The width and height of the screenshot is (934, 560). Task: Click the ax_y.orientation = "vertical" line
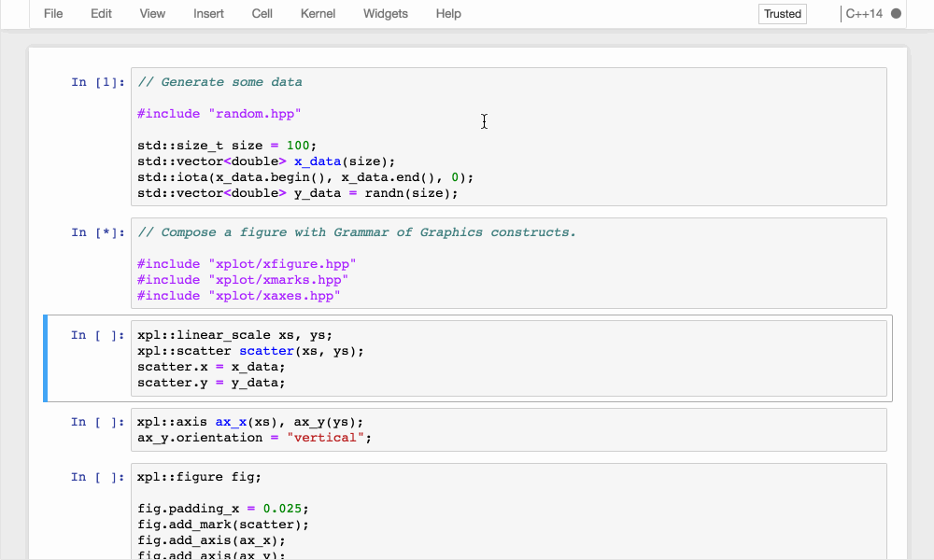254,438
